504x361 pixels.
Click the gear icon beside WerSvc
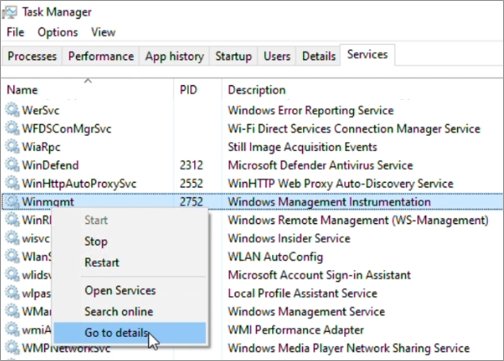[x=12, y=110]
